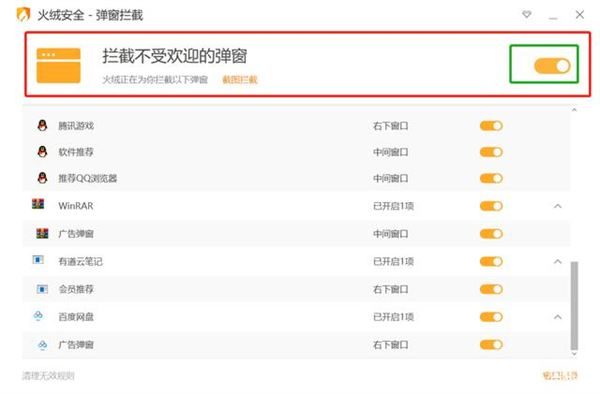Click the 有道云笔记 group name

(80, 262)
